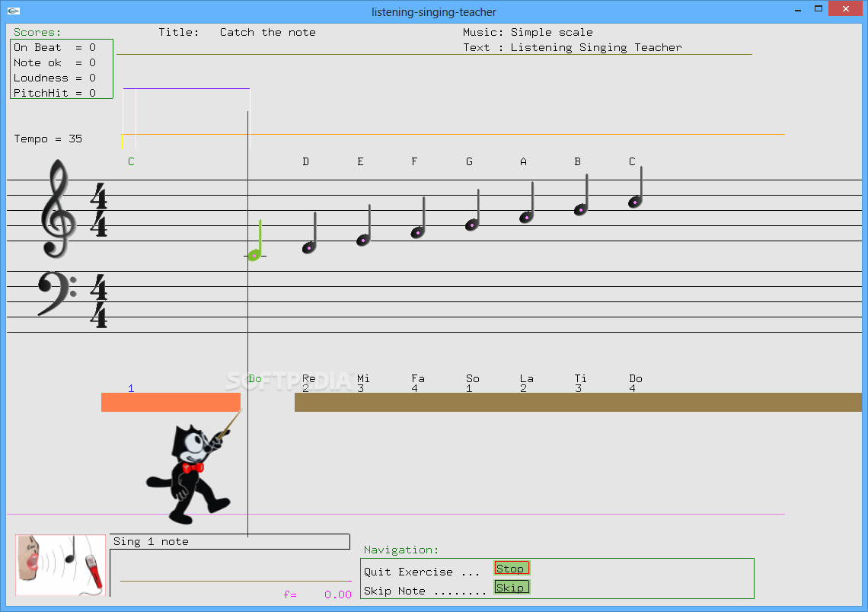
Task: Click the E note letter label
Action: tap(360, 161)
